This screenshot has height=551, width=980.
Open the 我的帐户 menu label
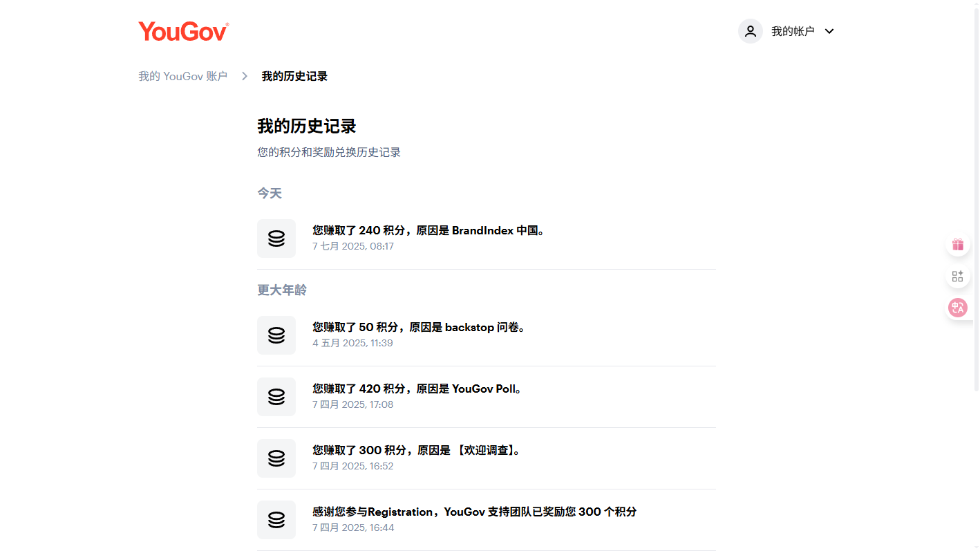pos(793,32)
